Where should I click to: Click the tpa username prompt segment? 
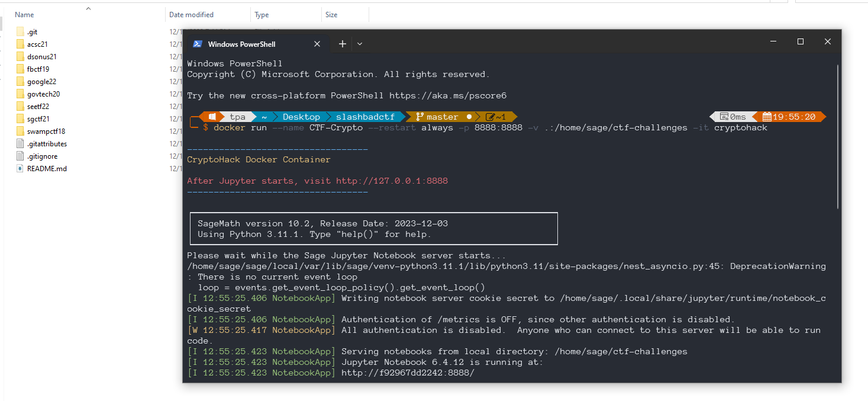(x=237, y=117)
